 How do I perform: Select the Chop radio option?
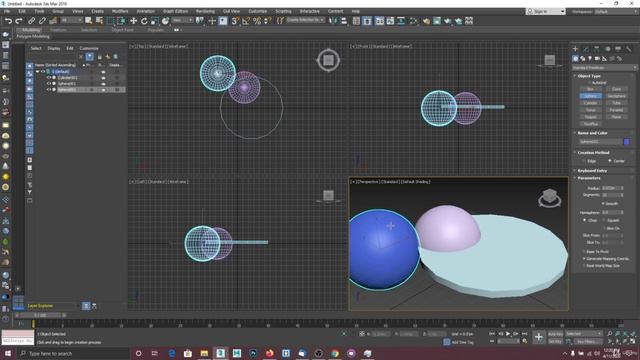pos(584,220)
